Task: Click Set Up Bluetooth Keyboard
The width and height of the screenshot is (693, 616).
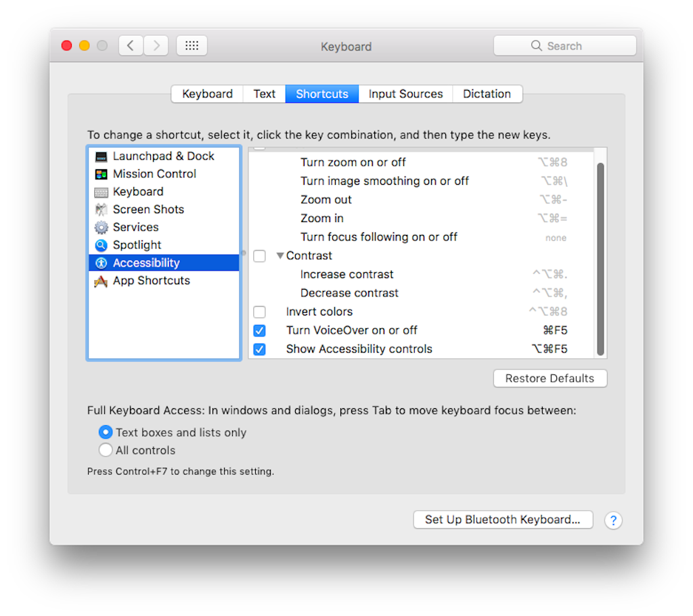Action: 503,519
